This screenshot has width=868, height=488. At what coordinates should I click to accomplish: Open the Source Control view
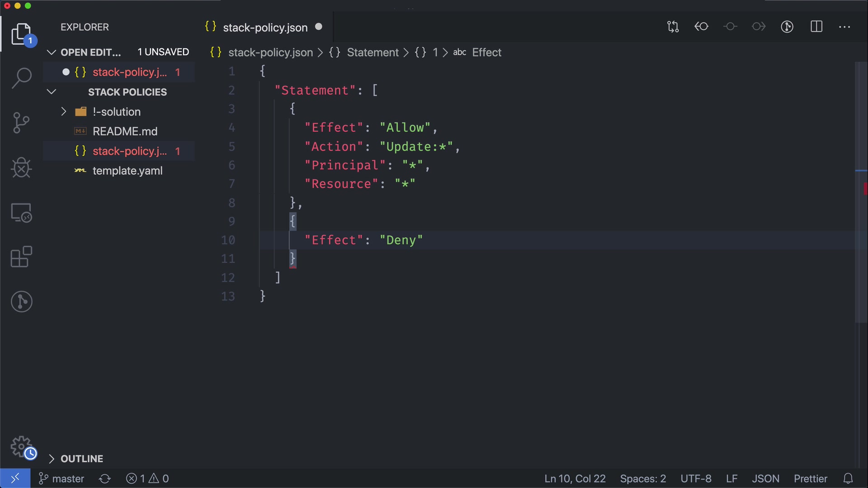pyautogui.click(x=21, y=123)
